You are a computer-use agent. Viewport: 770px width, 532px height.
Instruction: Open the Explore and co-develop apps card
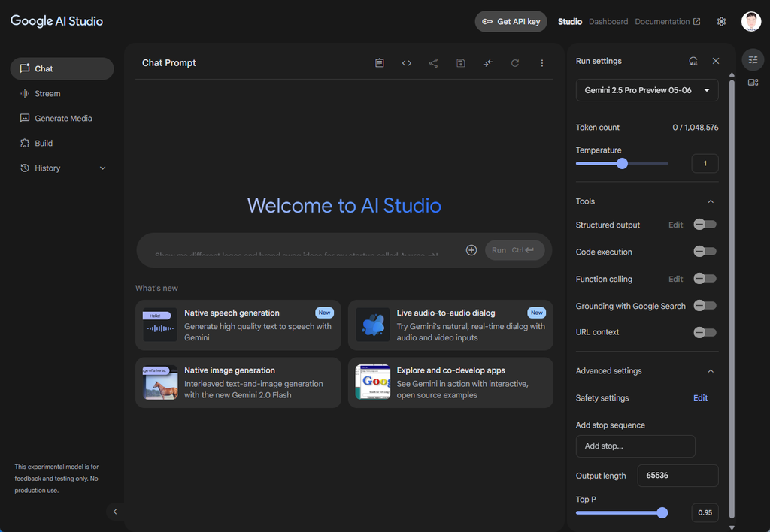tap(451, 382)
